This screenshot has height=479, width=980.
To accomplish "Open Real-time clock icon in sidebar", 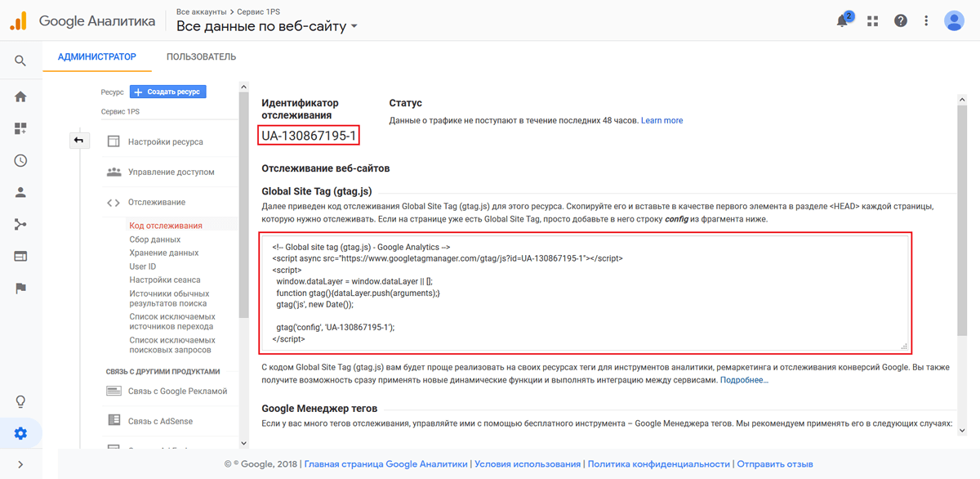I will pos(20,160).
